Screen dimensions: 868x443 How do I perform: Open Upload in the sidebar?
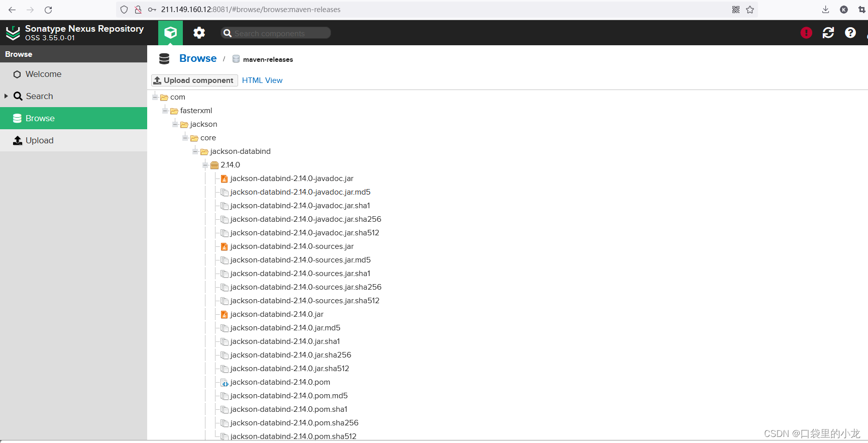(x=73, y=140)
